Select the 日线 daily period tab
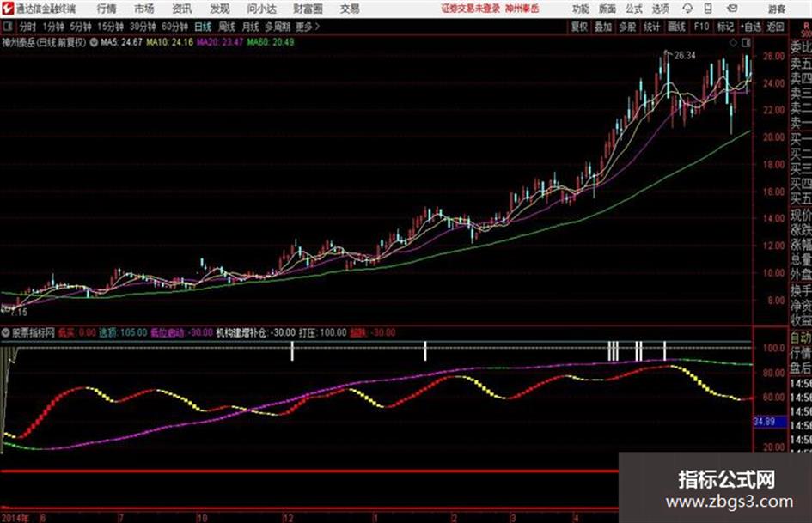Screen dimensions: 812x523 [x=203, y=27]
